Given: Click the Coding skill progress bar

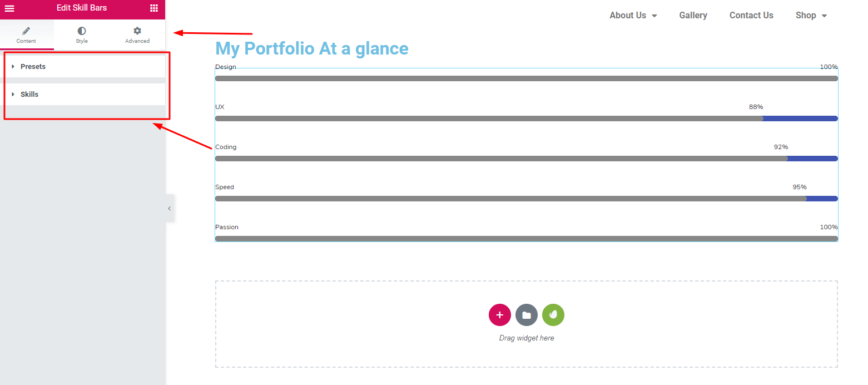Looking at the screenshot, I should click(526, 159).
